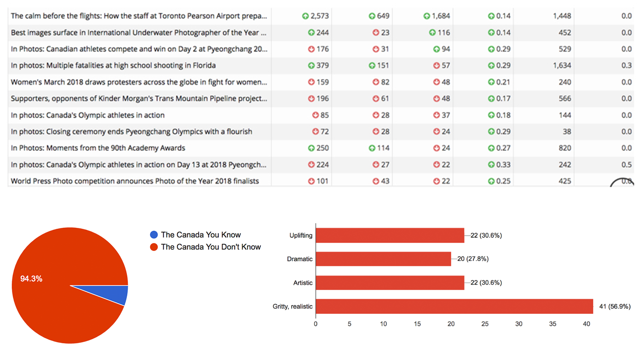The width and height of the screenshot is (644, 359).
Task: Click the green up arrow beside 1,684
Action: [x=427, y=16]
